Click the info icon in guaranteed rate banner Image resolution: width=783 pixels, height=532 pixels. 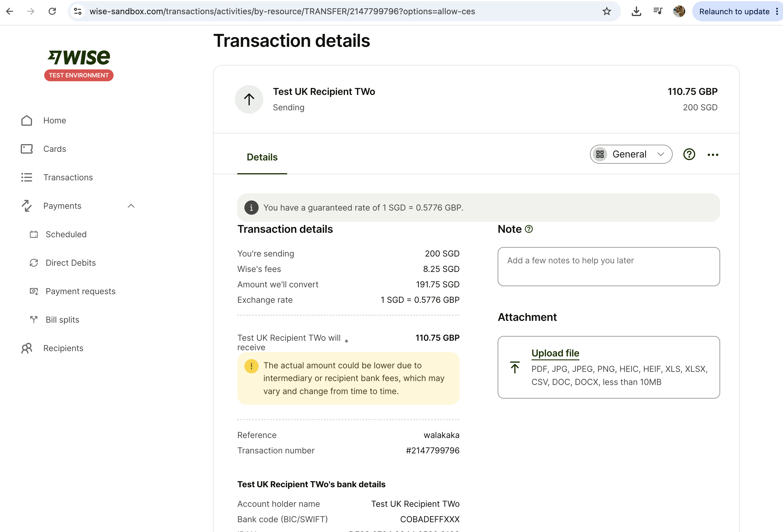pyautogui.click(x=251, y=208)
